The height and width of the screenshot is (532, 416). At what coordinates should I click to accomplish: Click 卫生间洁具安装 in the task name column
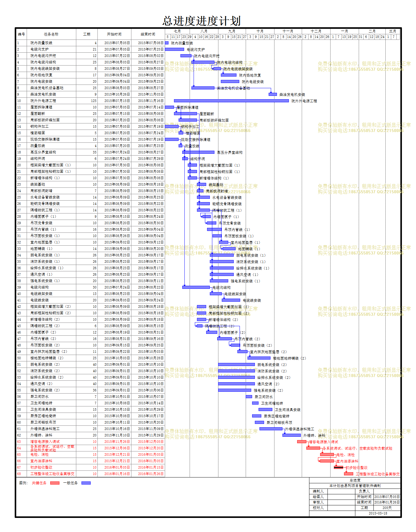point(43,409)
